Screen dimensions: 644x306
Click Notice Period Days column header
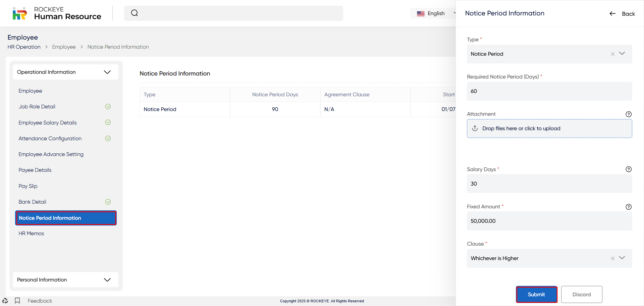(275, 95)
